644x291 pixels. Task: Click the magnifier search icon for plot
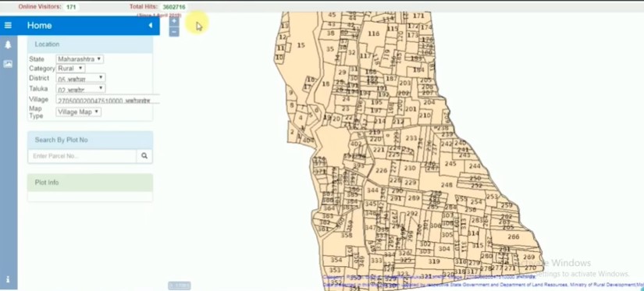(144, 156)
